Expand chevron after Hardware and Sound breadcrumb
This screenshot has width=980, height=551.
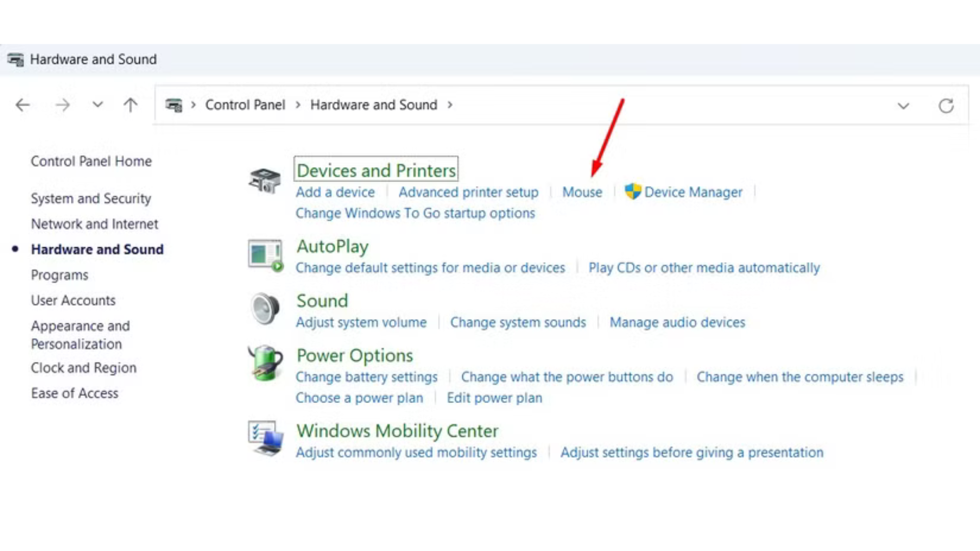pyautogui.click(x=450, y=105)
